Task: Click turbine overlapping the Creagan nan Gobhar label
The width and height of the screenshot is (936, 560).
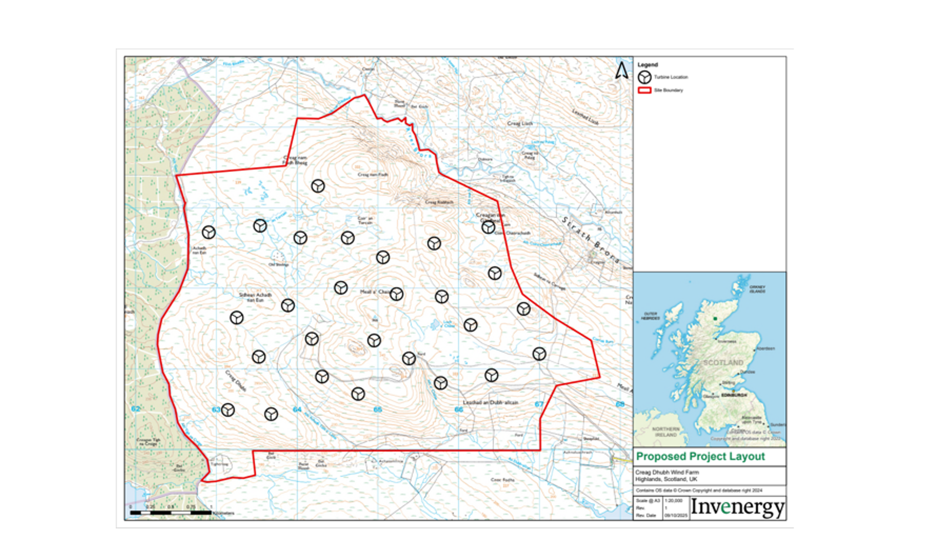Action: tap(488, 227)
